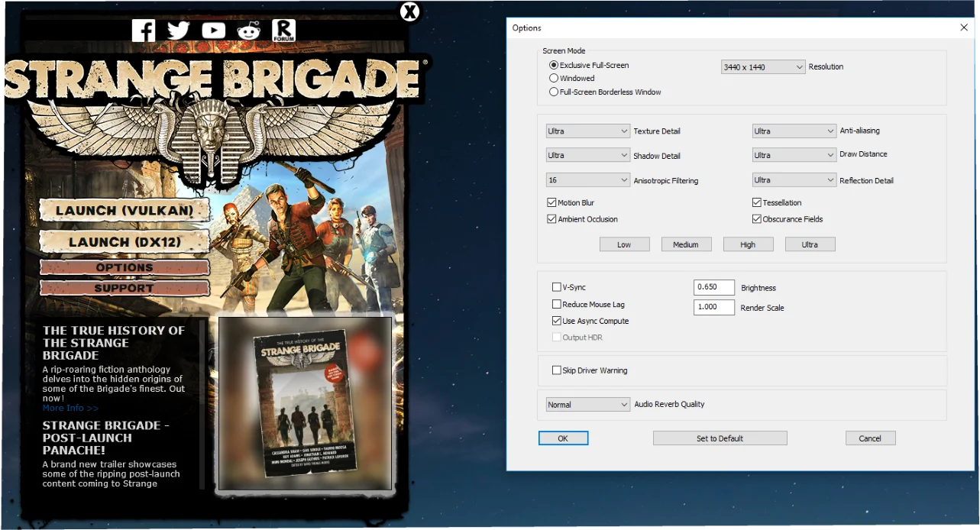Screen dimensions: 980x530
Task: Disable Use Async Compute checkbox
Action: pyautogui.click(x=556, y=321)
